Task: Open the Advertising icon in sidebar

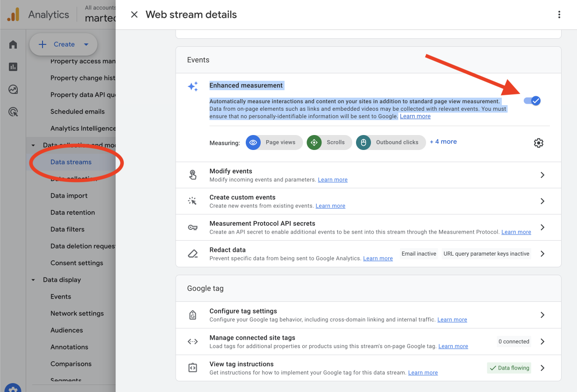Action: tap(13, 112)
